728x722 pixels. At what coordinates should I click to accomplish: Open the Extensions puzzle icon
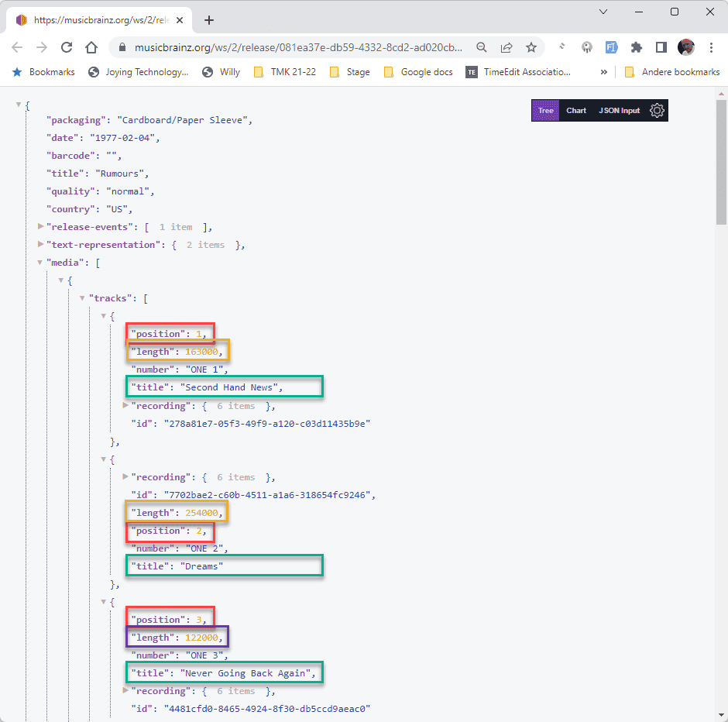pyautogui.click(x=636, y=47)
